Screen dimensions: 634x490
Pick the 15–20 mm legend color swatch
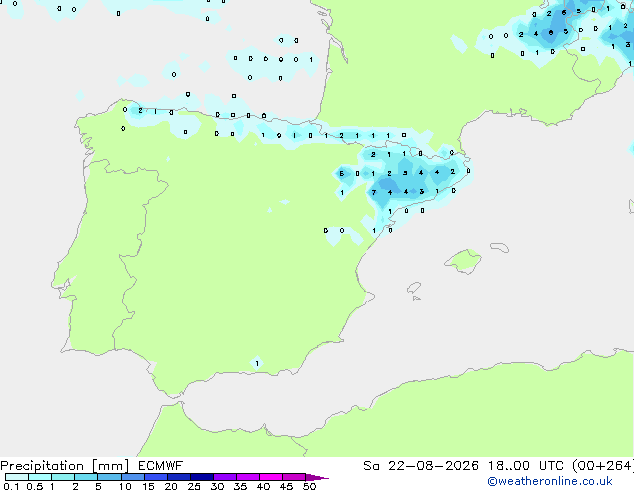[156, 477]
